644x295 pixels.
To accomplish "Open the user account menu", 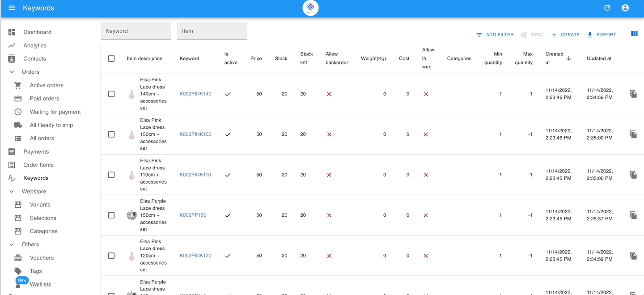I will pos(625,8).
